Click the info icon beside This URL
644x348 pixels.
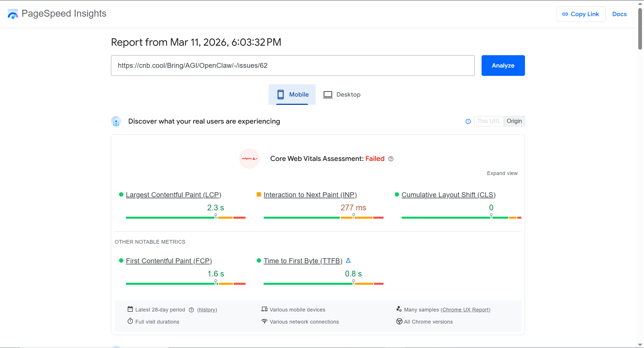click(x=468, y=121)
